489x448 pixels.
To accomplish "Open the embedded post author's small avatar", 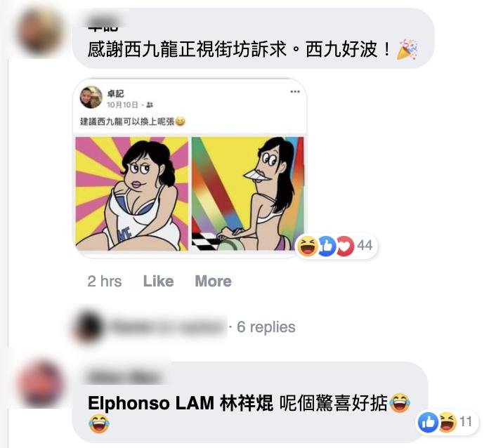I will click(x=91, y=98).
